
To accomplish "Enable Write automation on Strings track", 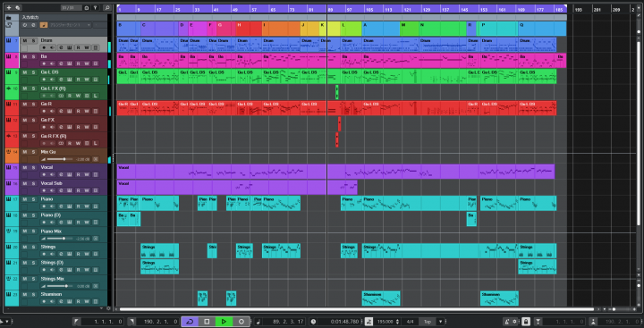I will [x=87, y=255].
